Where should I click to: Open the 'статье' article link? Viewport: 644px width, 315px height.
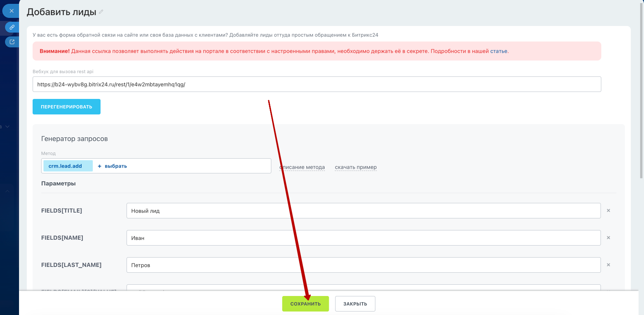(x=498, y=51)
